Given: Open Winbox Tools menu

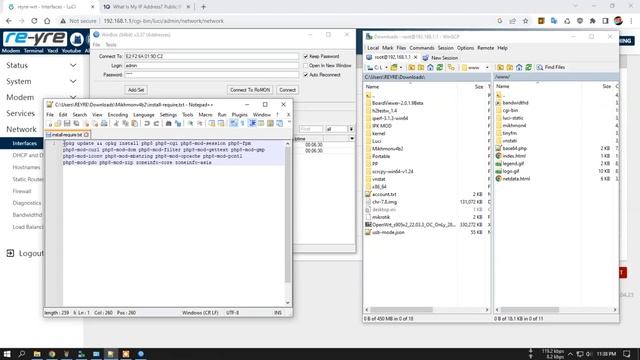Looking at the screenshot, I should 111,44.
